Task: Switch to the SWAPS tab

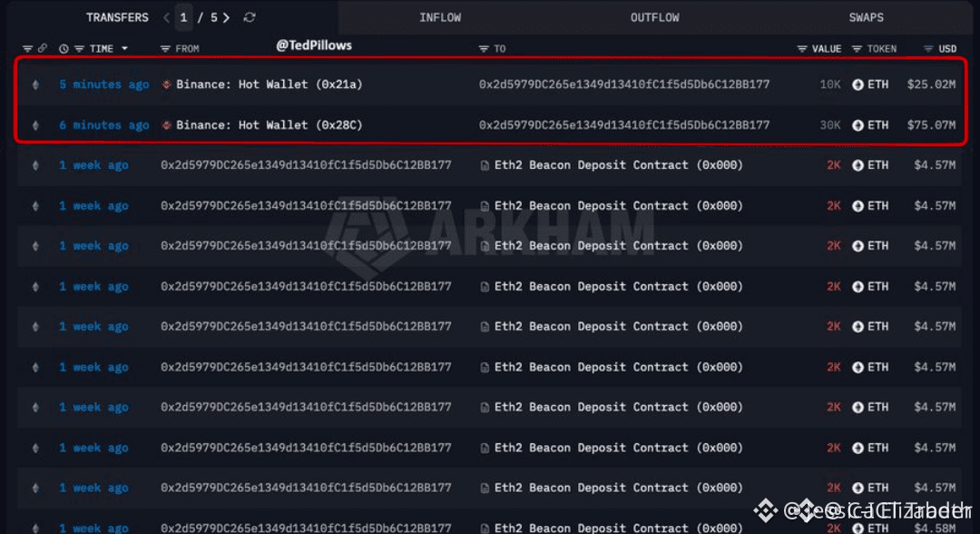Action: coord(867,17)
